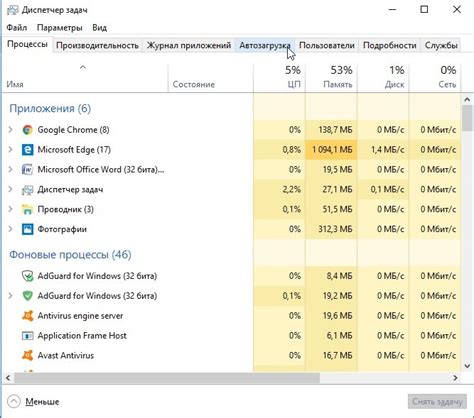Image resolution: width=474 pixels, height=418 pixels.
Task: Expand the Google Chrome (8) process group
Action: 10,130
